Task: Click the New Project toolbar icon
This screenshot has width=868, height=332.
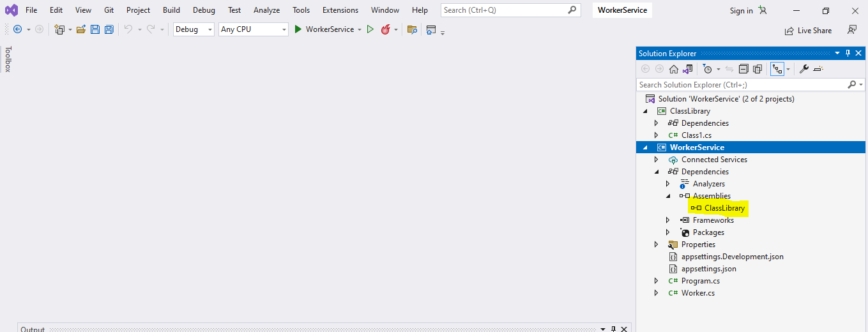Action: pyautogui.click(x=59, y=29)
